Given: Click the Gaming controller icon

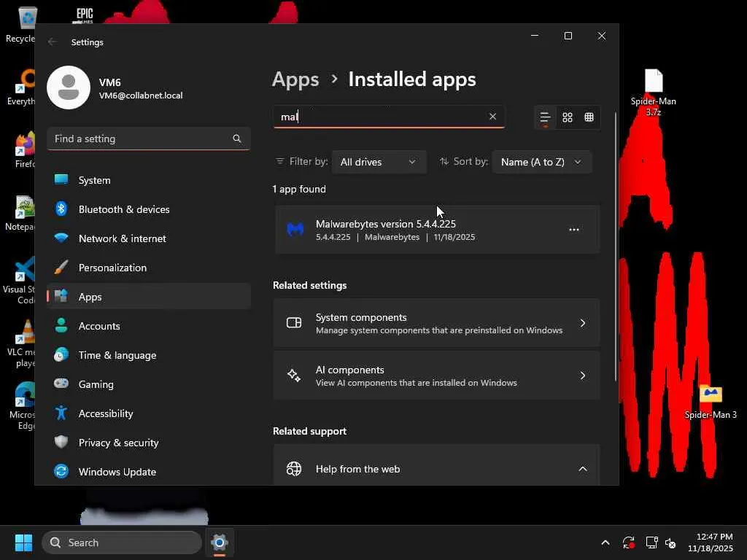Looking at the screenshot, I should 61,384.
